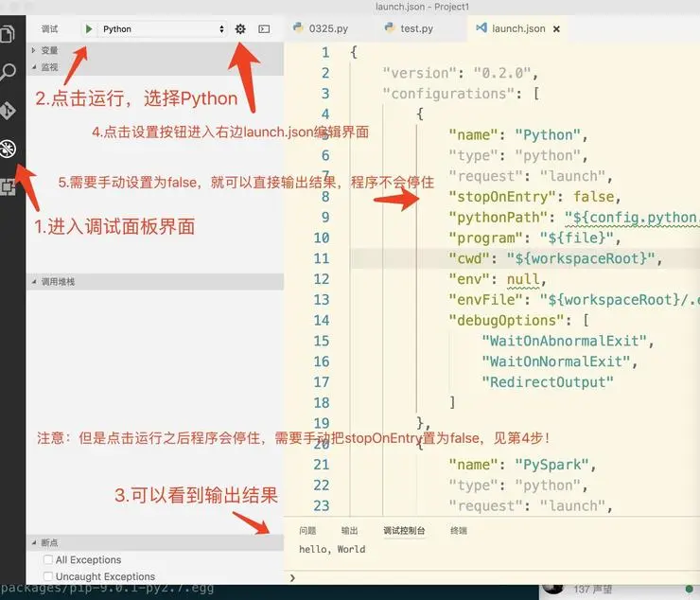700x600 pixels.
Task: Click the "stopOnEntry" key on line 8
Action: click(502, 197)
